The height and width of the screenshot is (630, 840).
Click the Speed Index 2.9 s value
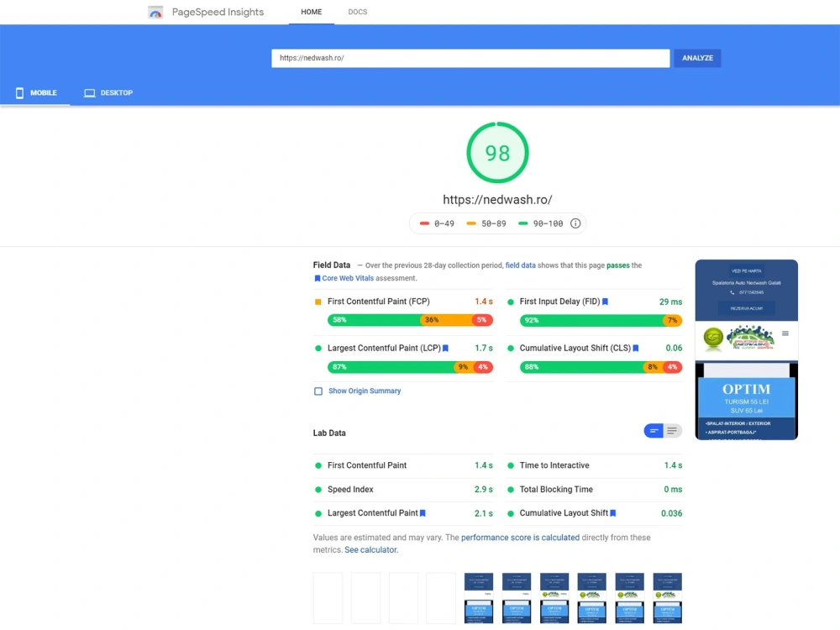[x=483, y=490]
